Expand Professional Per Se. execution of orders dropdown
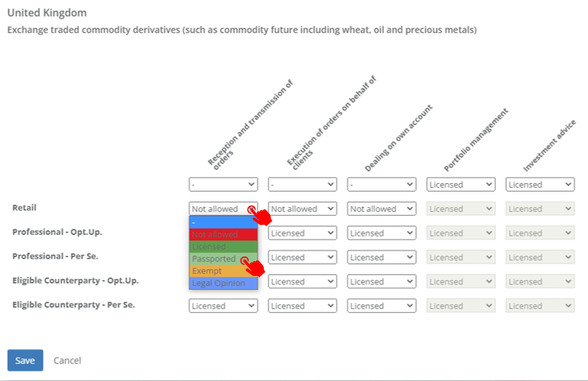 (303, 257)
